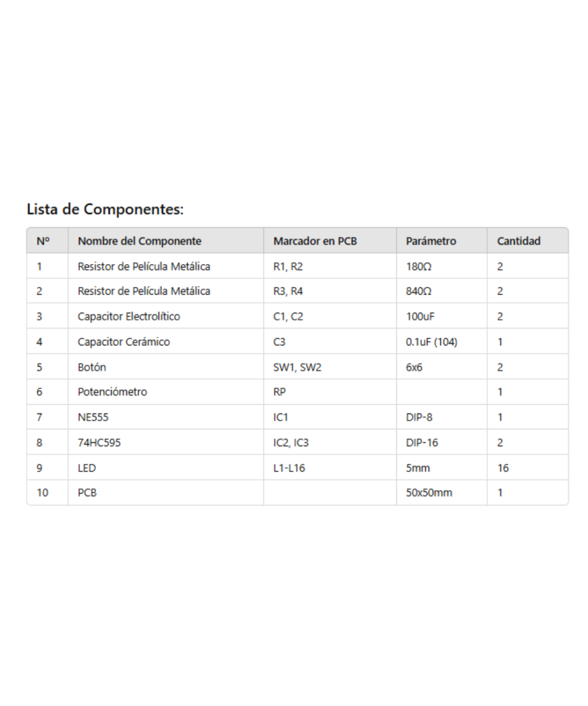This screenshot has width=588, height=706.
Task: Click the LED quantity "16" cell
Action: (503, 468)
